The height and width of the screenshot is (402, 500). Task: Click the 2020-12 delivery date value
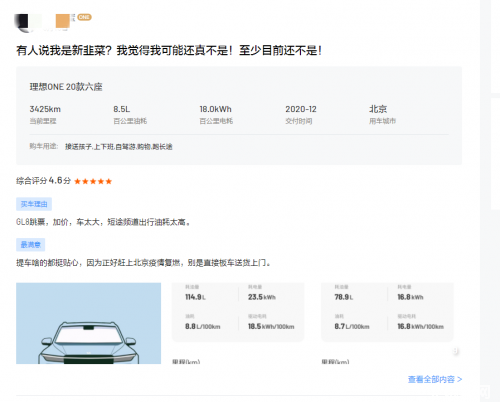301,109
